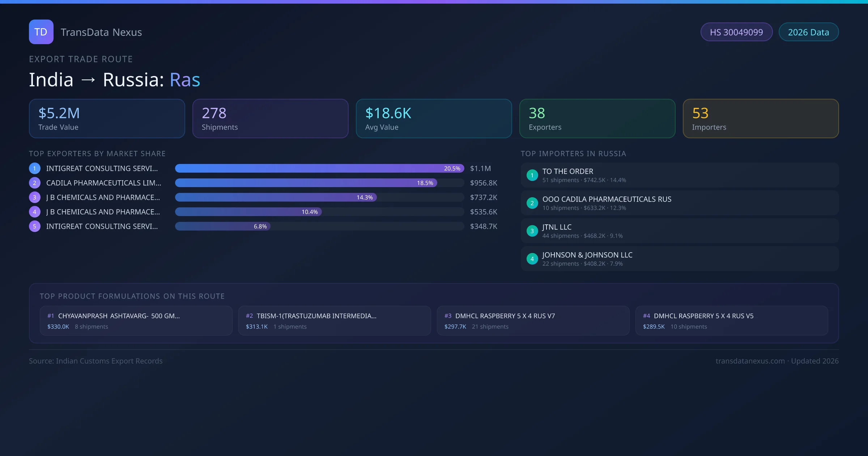Click exporter rank 2 badge for Cadila
Screen dimensions: 868x456
[34, 183]
